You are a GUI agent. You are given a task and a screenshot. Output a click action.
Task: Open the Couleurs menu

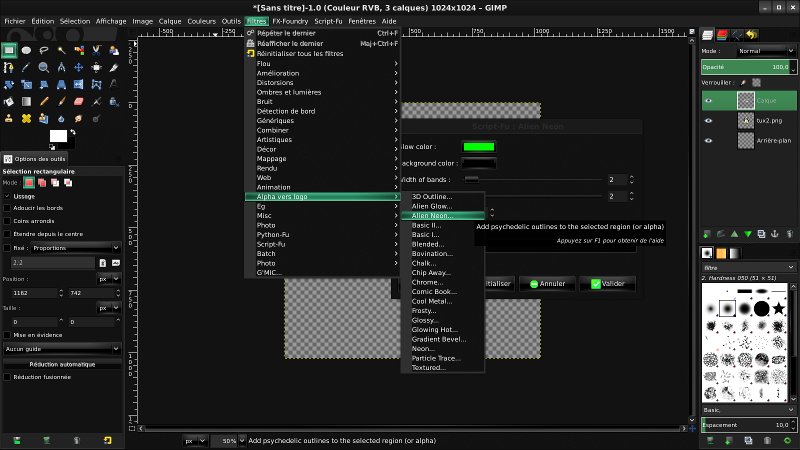click(202, 21)
